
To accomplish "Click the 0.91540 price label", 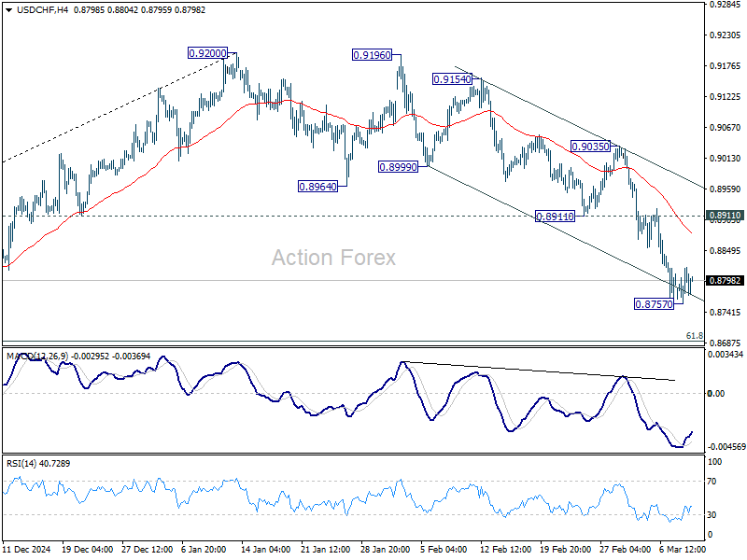I will coord(452,79).
